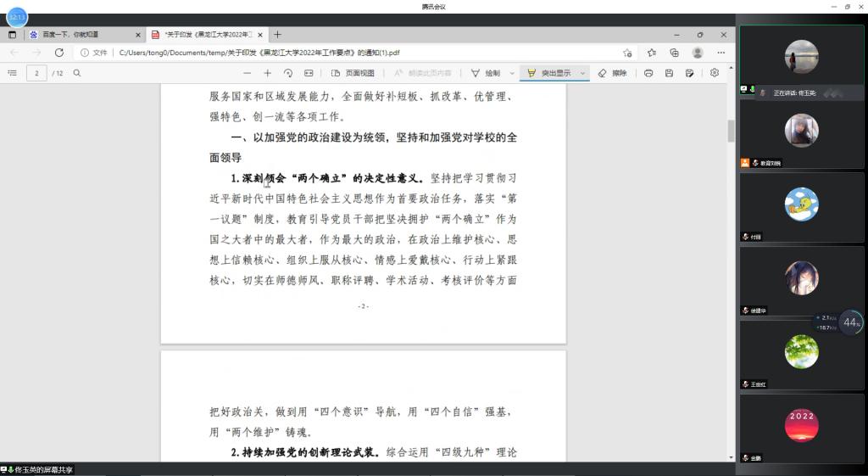The image size is (868, 476).
Task: Click the refresh page button
Action: pos(59,53)
